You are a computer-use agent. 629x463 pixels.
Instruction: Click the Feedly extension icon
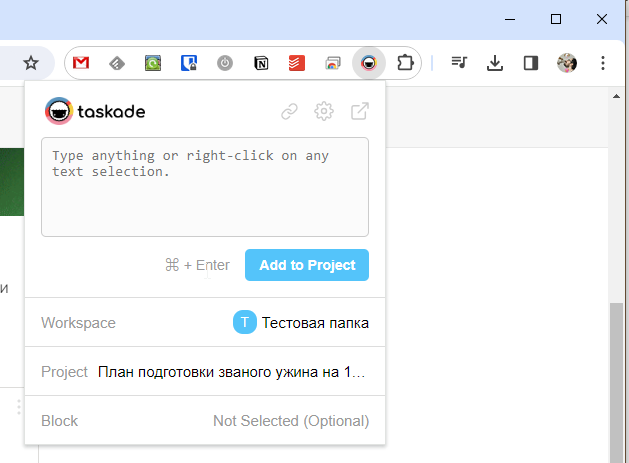coord(117,63)
